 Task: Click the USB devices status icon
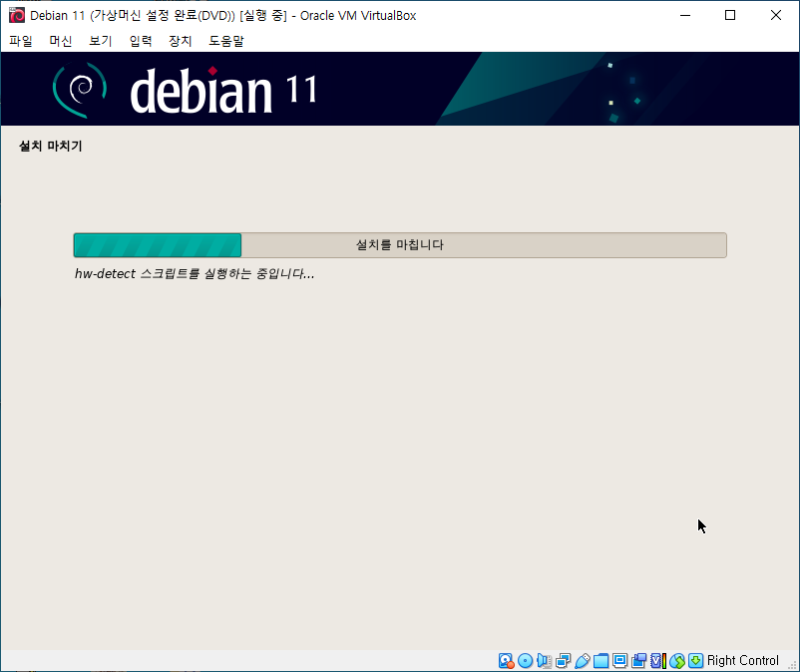point(583,661)
